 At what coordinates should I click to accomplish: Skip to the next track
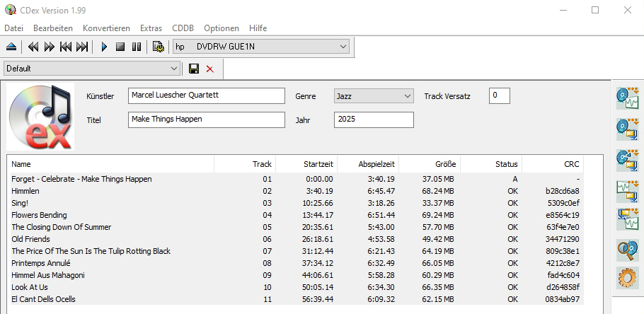click(82, 47)
